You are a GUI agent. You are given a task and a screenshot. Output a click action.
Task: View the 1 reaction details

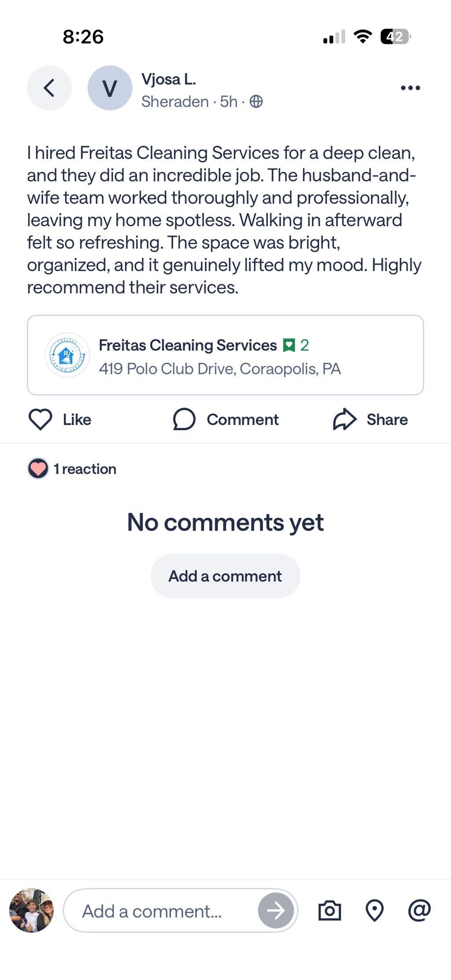click(x=85, y=469)
